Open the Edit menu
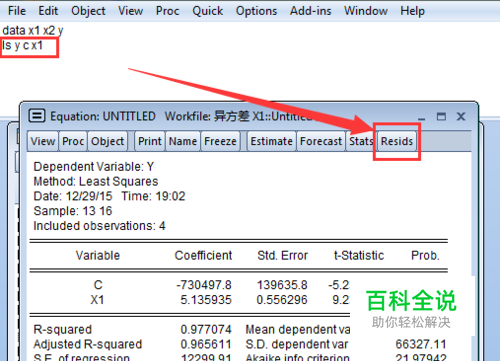 (48, 11)
